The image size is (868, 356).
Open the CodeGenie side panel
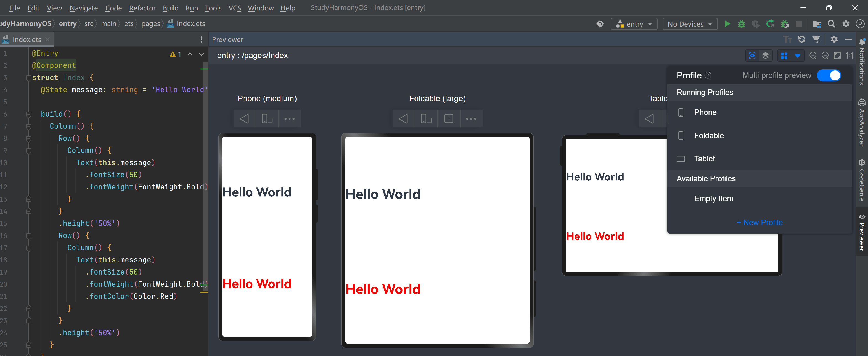(x=862, y=180)
